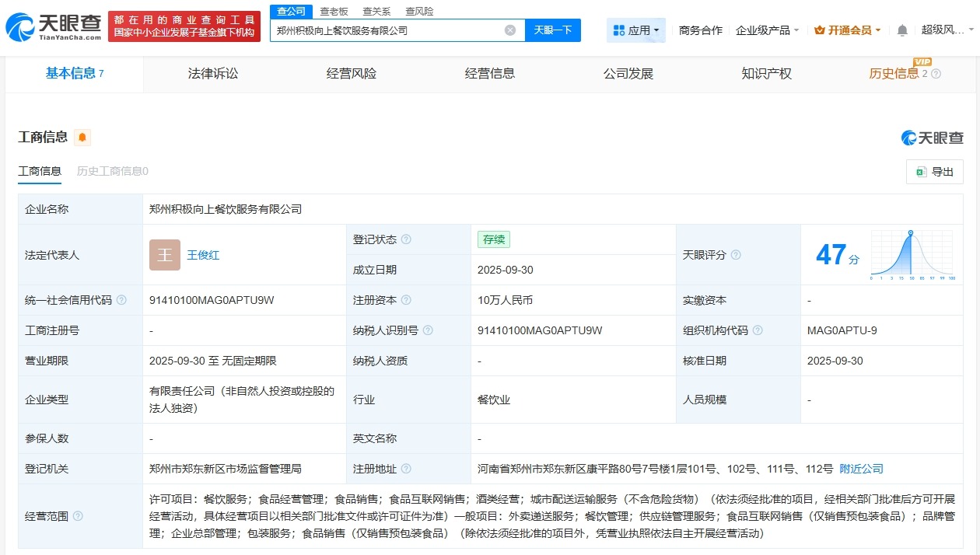Click inside the company search input field
Image resolution: width=980 pixels, height=555 pixels.
(389, 30)
